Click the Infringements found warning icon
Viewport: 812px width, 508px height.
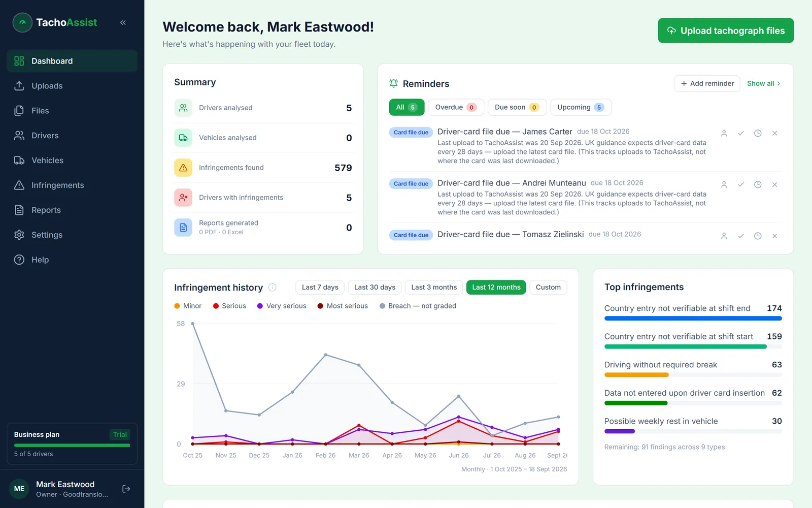(x=183, y=168)
